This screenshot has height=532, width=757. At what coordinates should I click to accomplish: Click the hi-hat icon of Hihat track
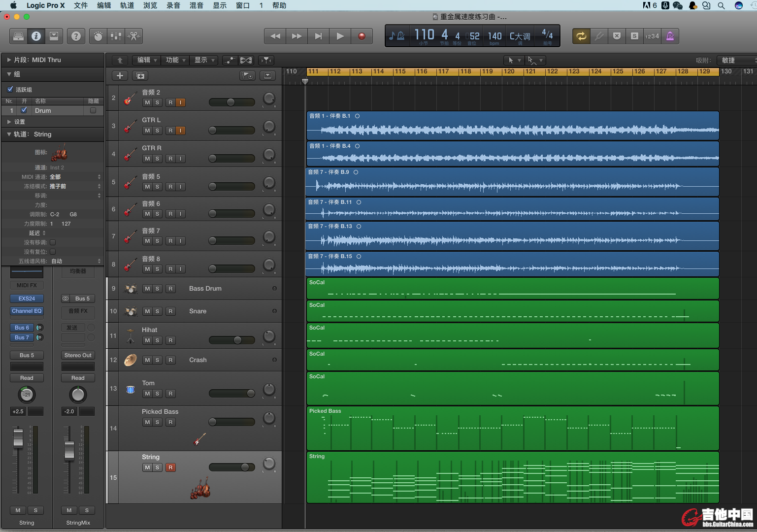coord(131,335)
